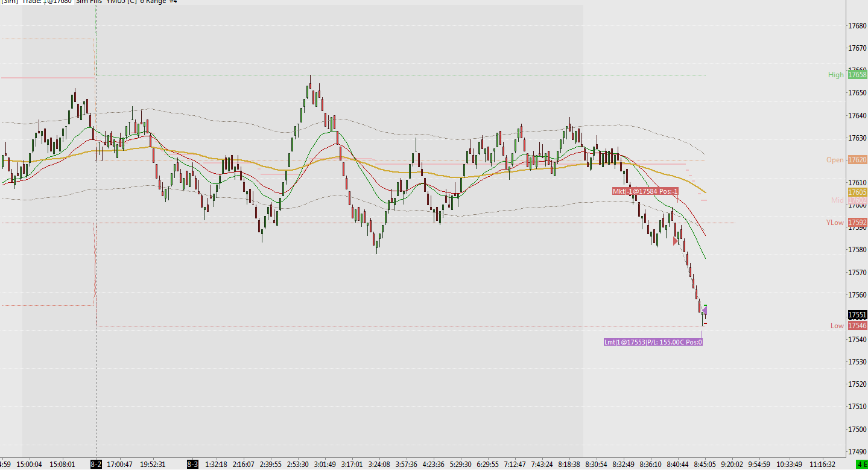Click the 3:57:36 time axis label
Viewport: 868px width, 470px height.
click(406, 465)
